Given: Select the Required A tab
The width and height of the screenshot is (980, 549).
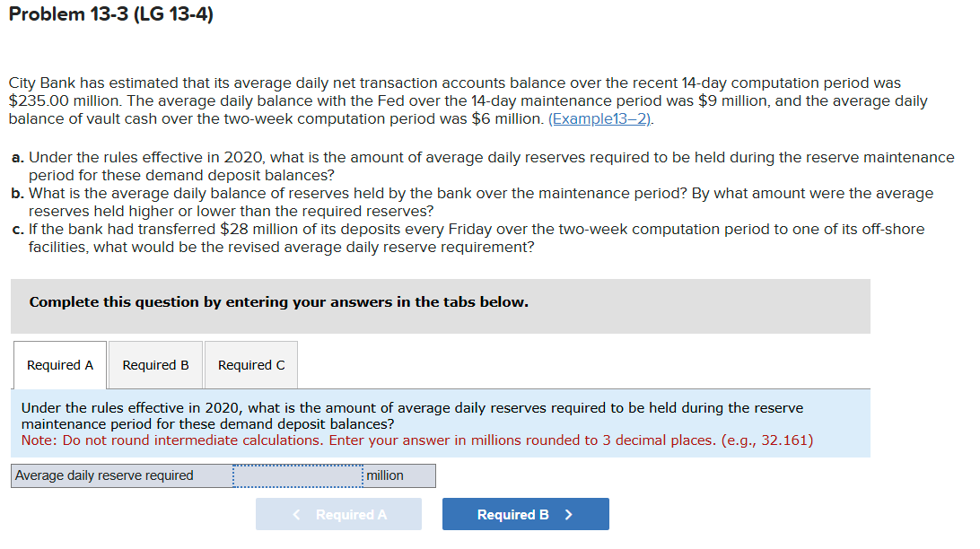Looking at the screenshot, I should pyautogui.click(x=59, y=364).
